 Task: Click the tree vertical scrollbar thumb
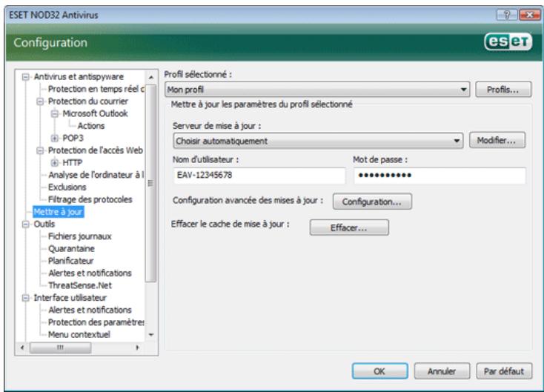(151, 183)
